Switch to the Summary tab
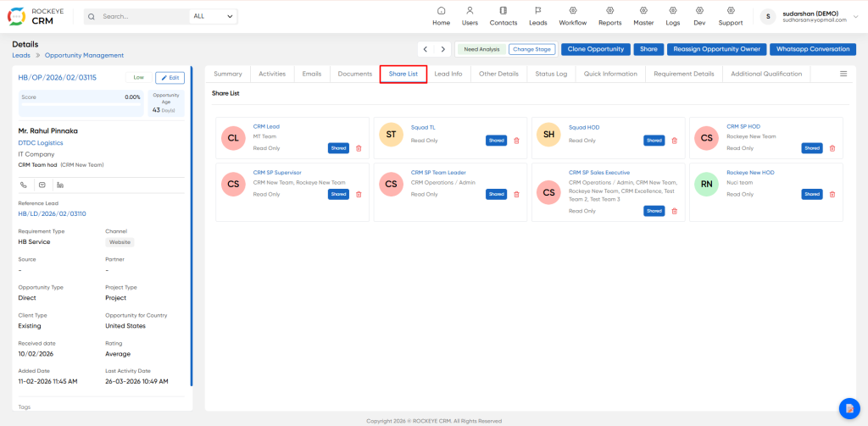This screenshot has height=426, width=868. pyautogui.click(x=227, y=74)
